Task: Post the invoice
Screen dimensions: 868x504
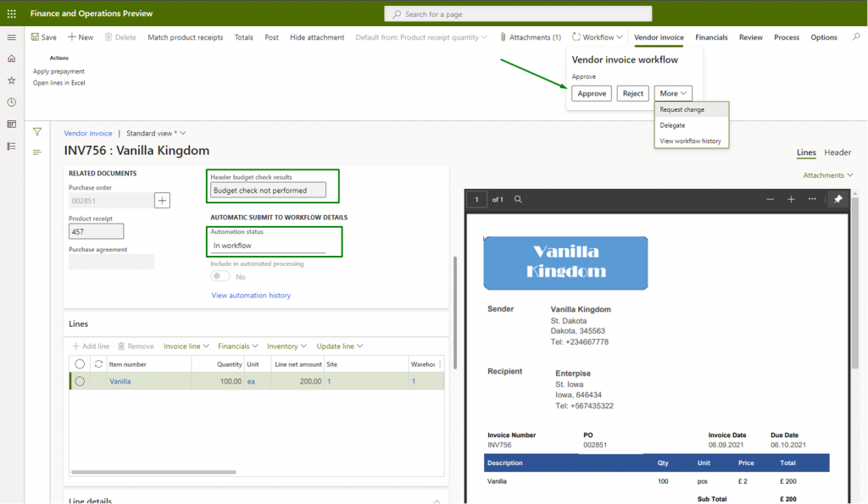Action: point(271,37)
